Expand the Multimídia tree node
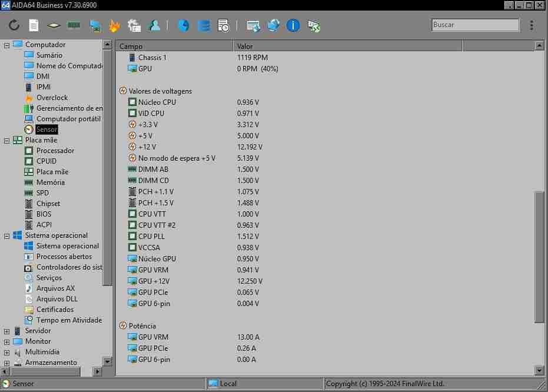Image resolution: width=548 pixels, height=392 pixels. (6, 353)
